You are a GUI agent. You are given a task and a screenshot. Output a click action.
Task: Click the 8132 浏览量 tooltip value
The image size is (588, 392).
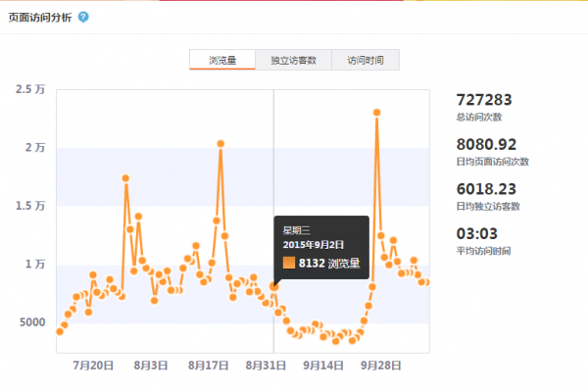pyautogui.click(x=329, y=263)
